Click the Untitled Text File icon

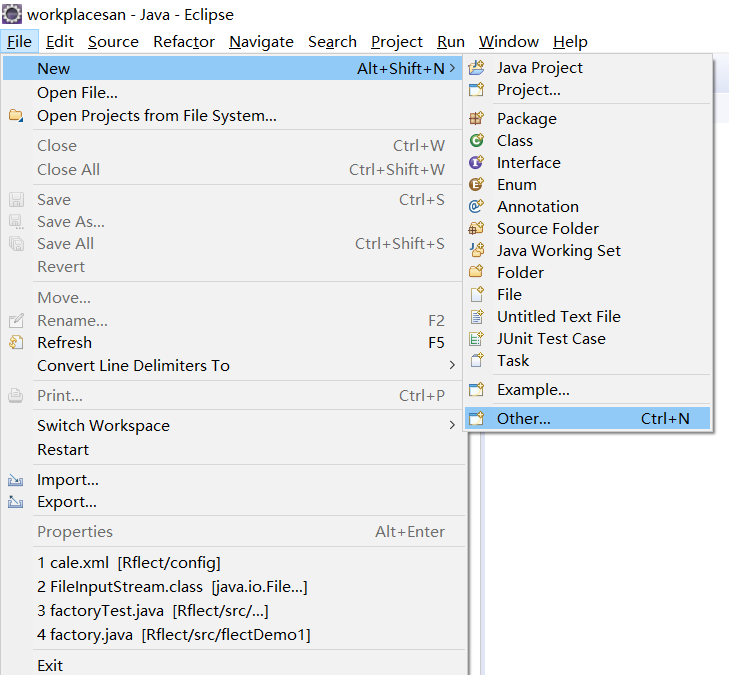pos(476,317)
